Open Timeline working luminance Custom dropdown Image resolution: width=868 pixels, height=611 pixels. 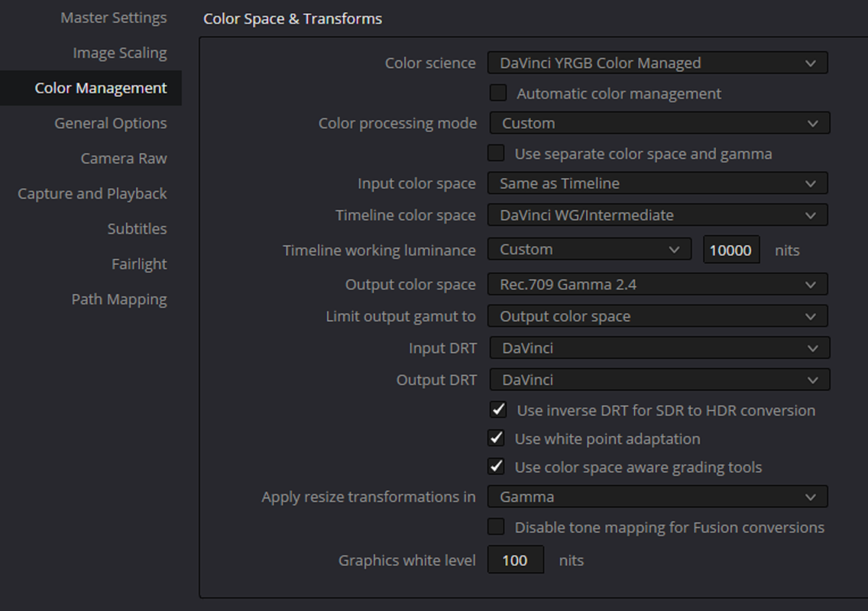[x=590, y=250]
